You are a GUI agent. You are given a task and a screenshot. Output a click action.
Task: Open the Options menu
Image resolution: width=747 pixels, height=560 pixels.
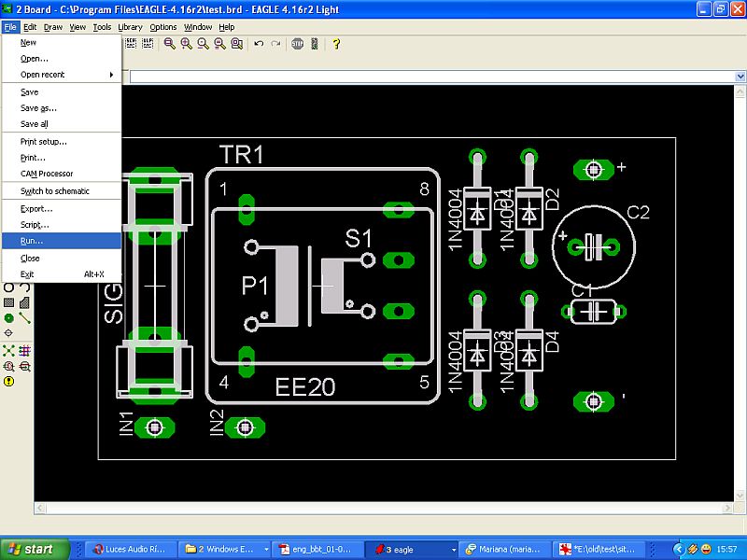pos(163,27)
